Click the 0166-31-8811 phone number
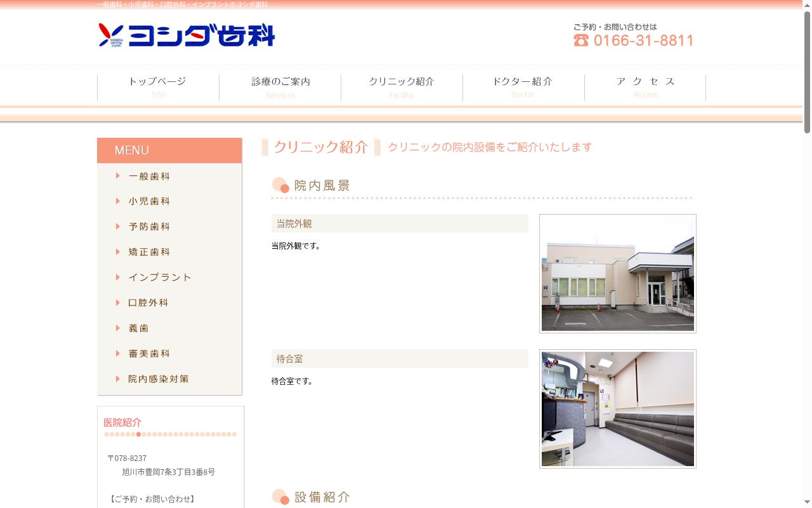The image size is (812, 508). [643, 41]
